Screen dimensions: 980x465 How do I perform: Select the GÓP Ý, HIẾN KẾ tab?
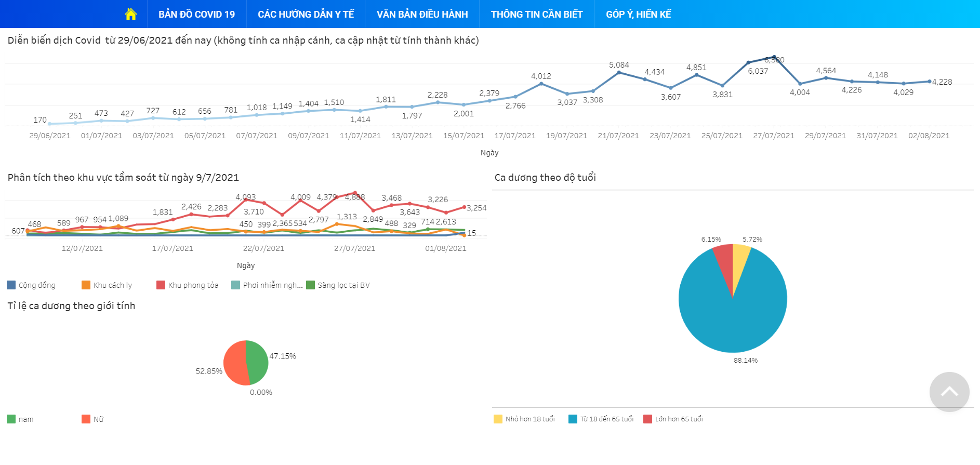[638, 14]
